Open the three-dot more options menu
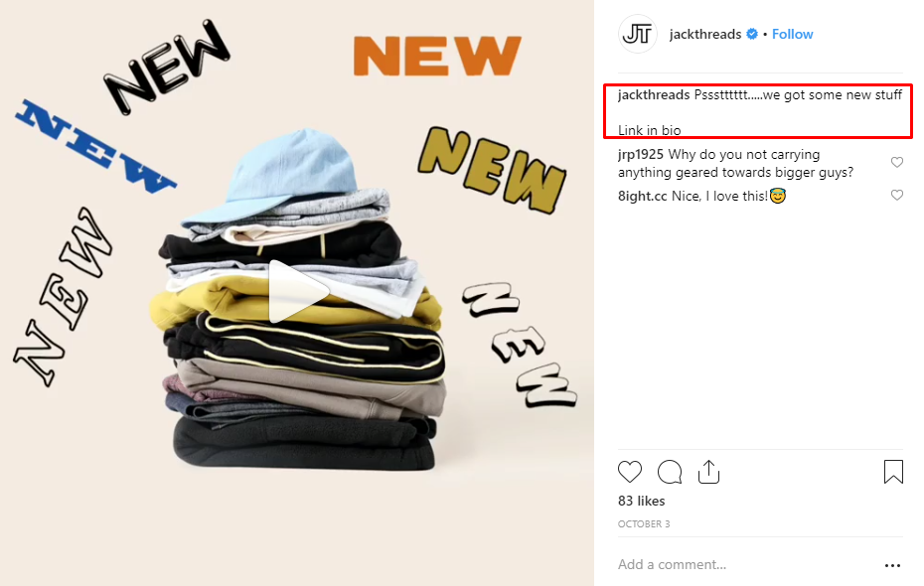 (x=893, y=565)
